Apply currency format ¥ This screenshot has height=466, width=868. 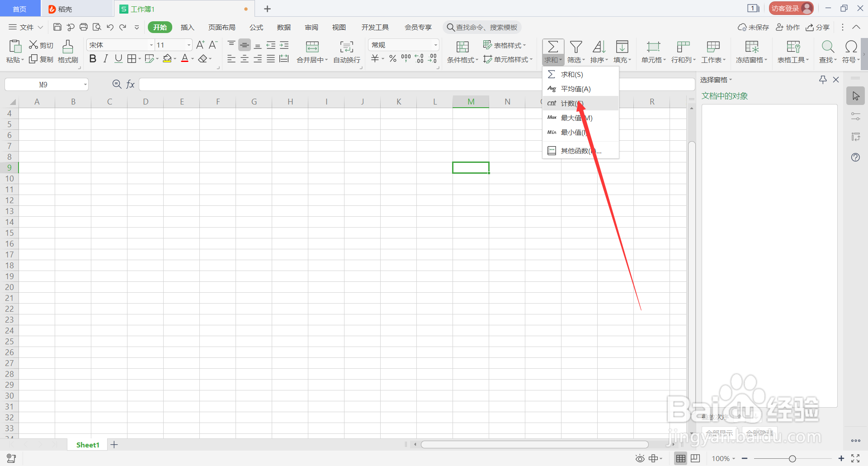[375, 58]
